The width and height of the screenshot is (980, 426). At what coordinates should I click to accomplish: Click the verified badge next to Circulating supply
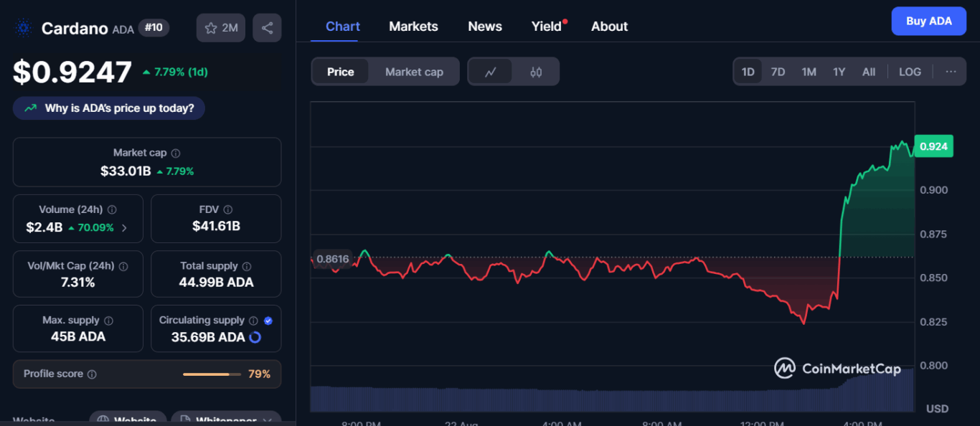click(x=268, y=321)
